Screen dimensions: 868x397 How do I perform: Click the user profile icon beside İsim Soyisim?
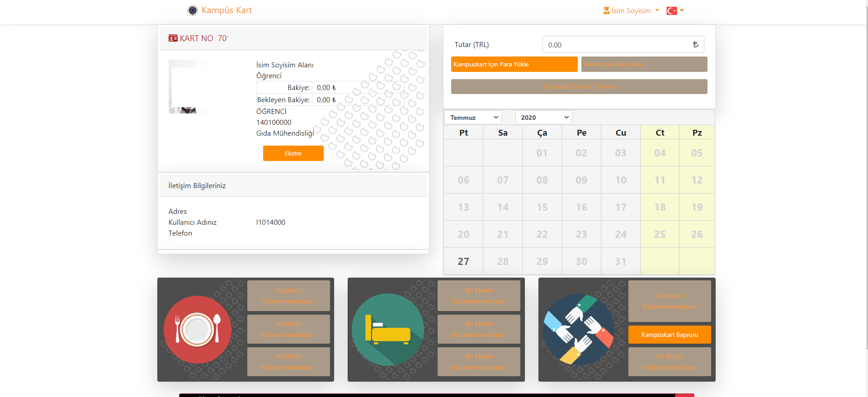[606, 10]
